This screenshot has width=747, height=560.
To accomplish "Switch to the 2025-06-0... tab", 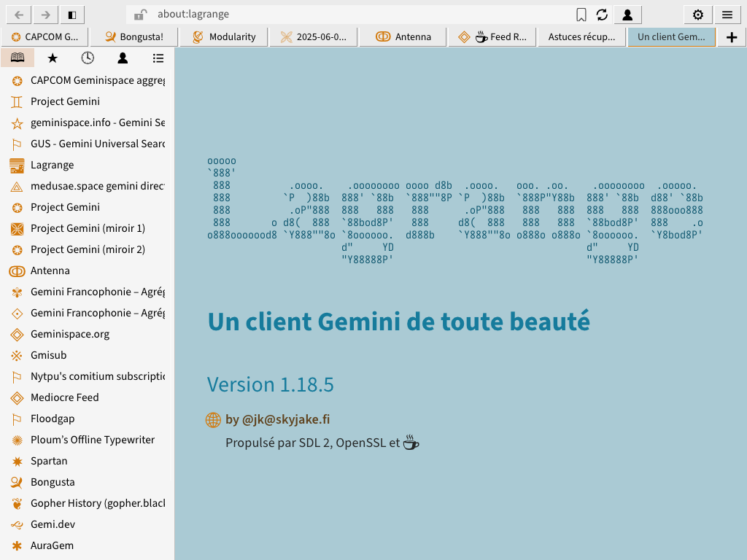I will 313,36.
